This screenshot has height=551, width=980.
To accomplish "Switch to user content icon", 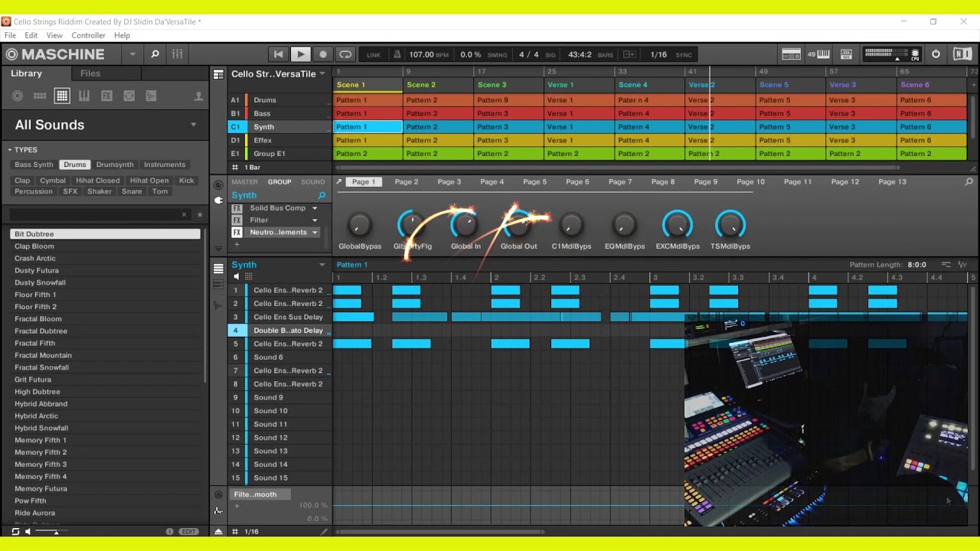I will click(198, 96).
